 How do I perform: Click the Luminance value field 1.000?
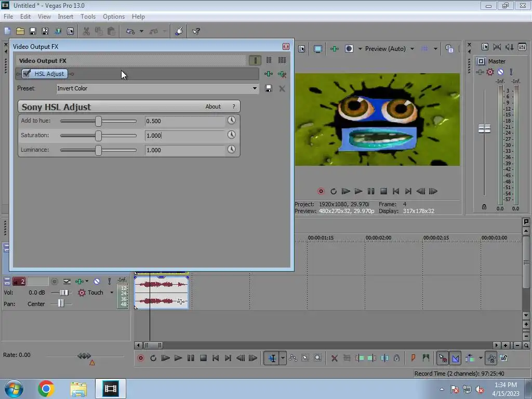pyautogui.click(x=185, y=150)
